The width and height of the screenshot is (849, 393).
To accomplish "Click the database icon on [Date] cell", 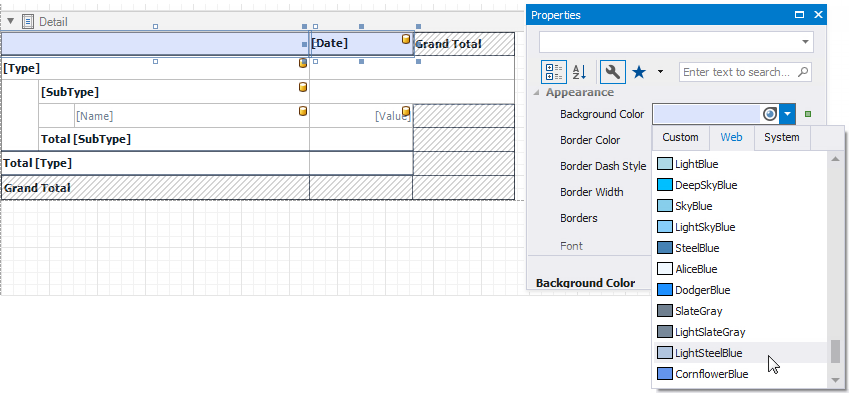I will pos(406,39).
